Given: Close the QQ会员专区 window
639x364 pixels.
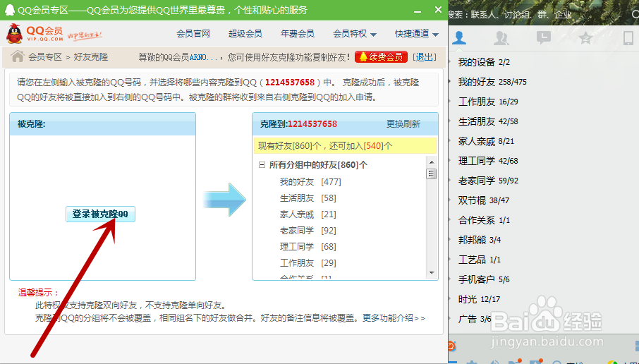Looking at the screenshot, I should (x=438, y=9).
